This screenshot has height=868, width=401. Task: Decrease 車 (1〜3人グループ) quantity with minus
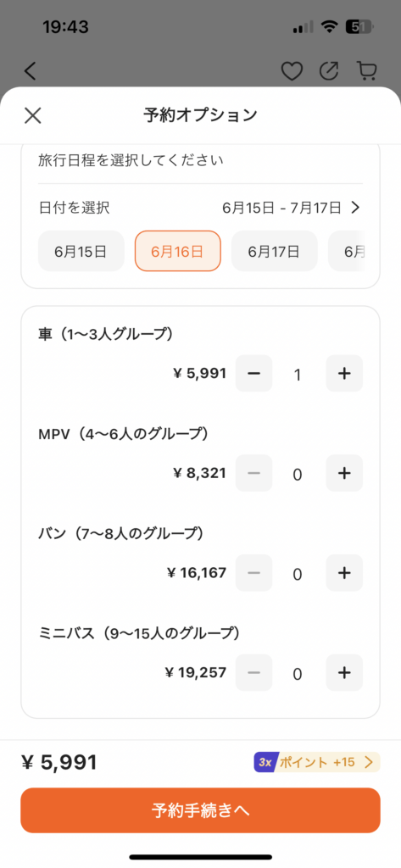(253, 374)
